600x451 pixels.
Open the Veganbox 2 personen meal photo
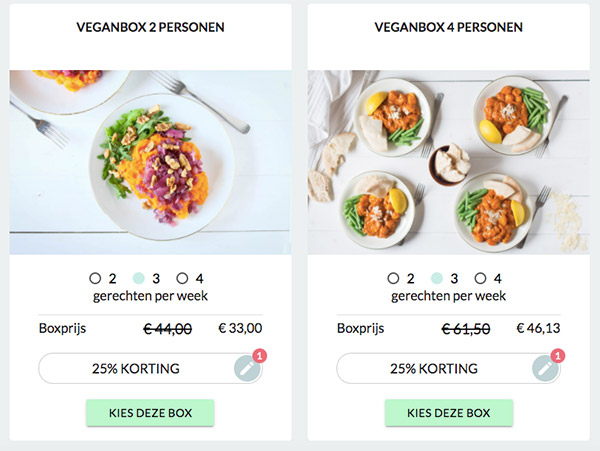[x=150, y=162]
